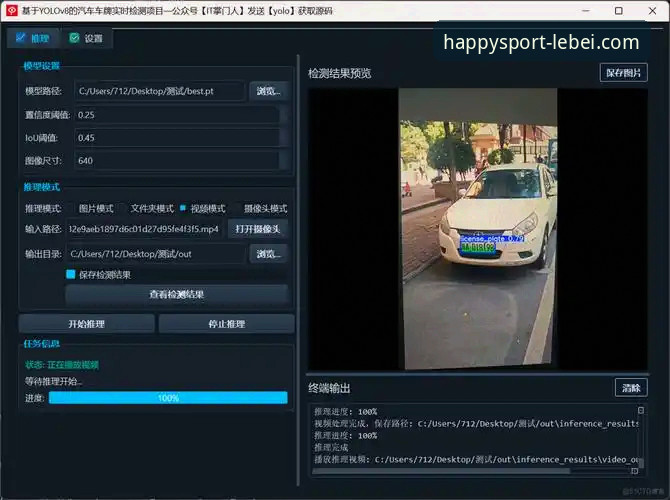Click the 输出目录 path field
This screenshot has height=500, width=670.
click(x=156, y=254)
